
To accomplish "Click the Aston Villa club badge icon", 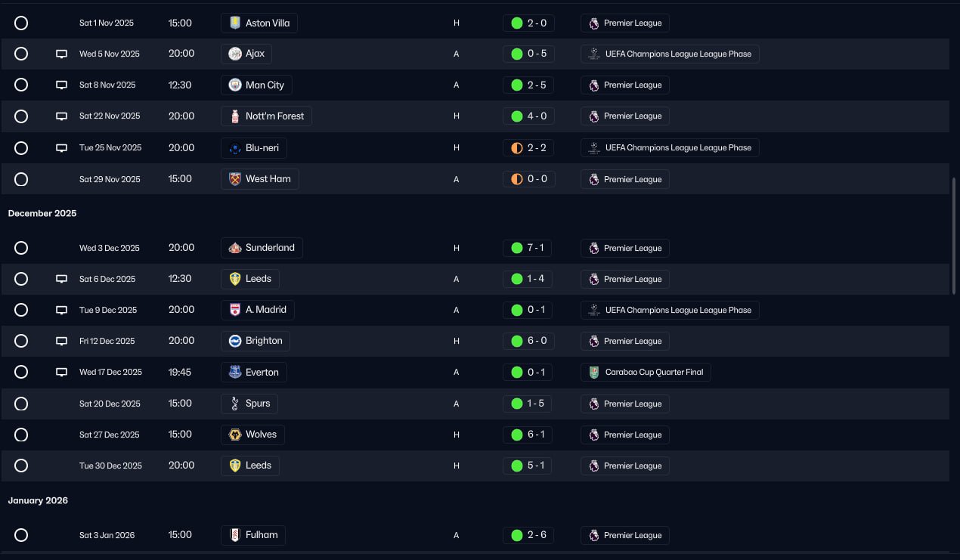I will 235,23.
